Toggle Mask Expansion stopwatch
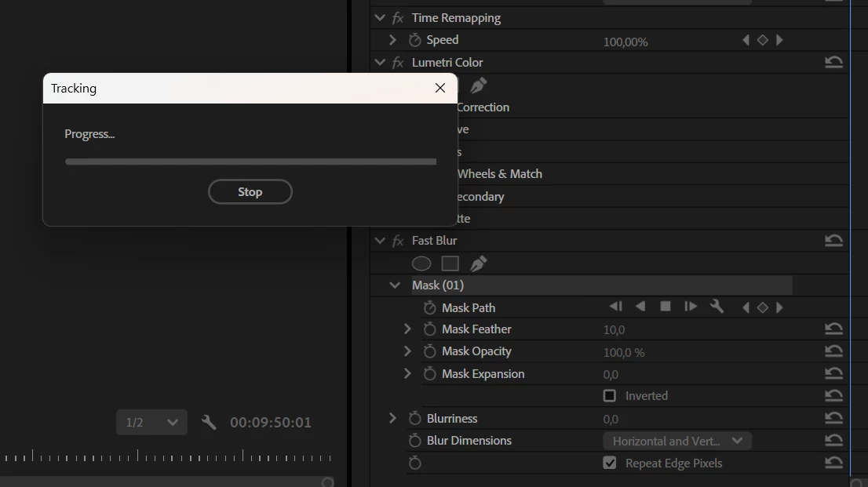 pyautogui.click(x=429, y=374)
